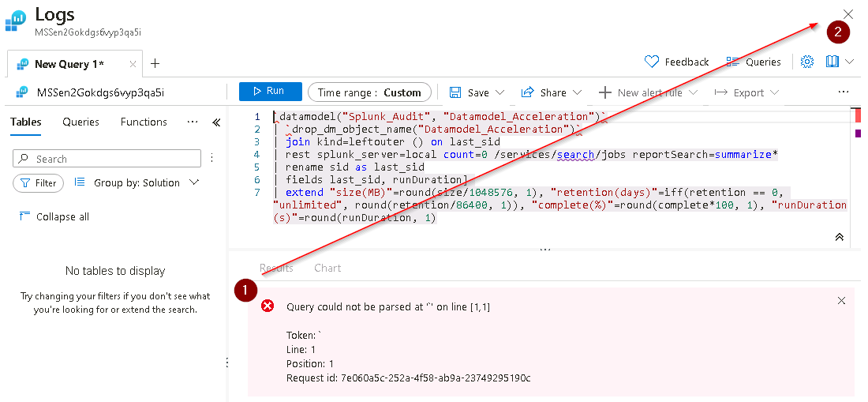Click the New Query tab icon
This screenshot has width=868, height=402.
pyautogui.click(x=23, y=64)
